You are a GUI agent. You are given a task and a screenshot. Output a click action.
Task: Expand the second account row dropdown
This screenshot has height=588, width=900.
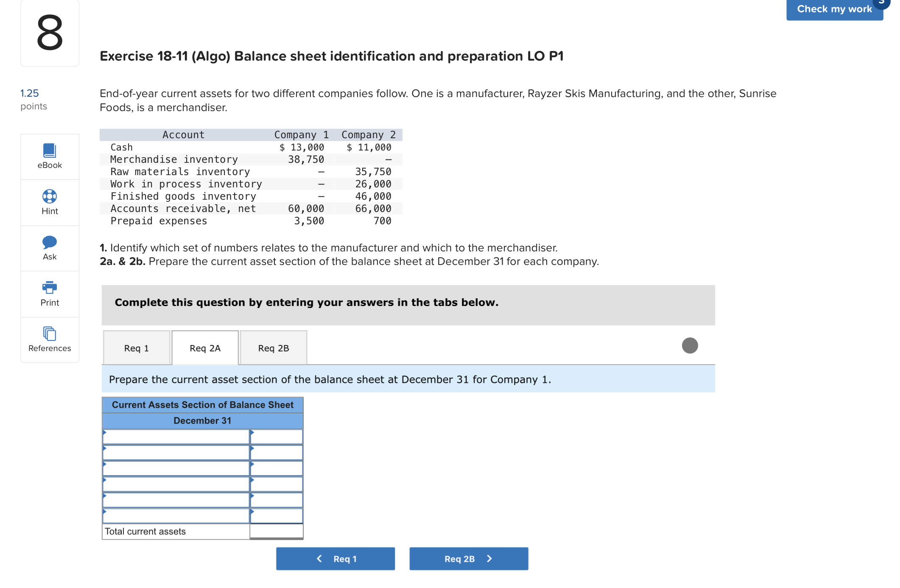pos(176,452)
